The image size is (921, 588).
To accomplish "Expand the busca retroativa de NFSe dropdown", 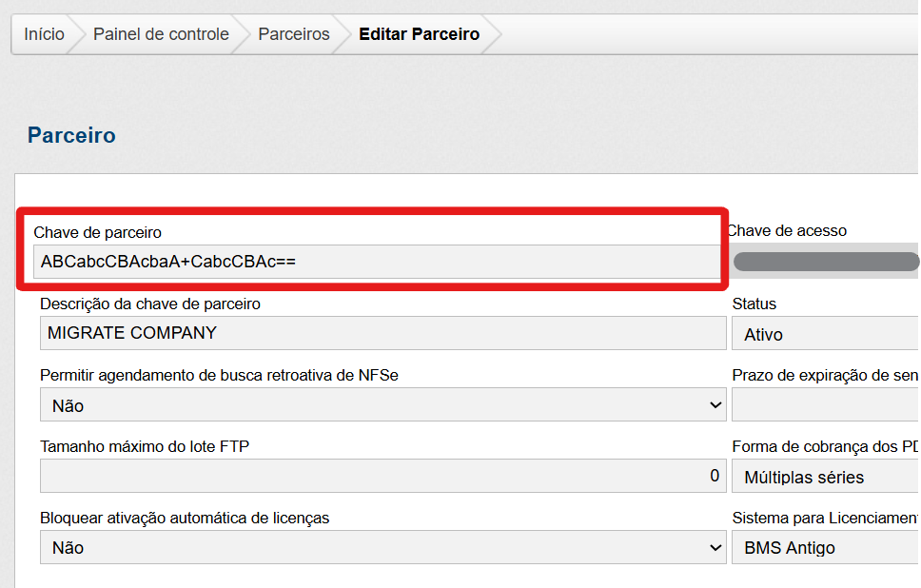I will (x=382, y=405).
